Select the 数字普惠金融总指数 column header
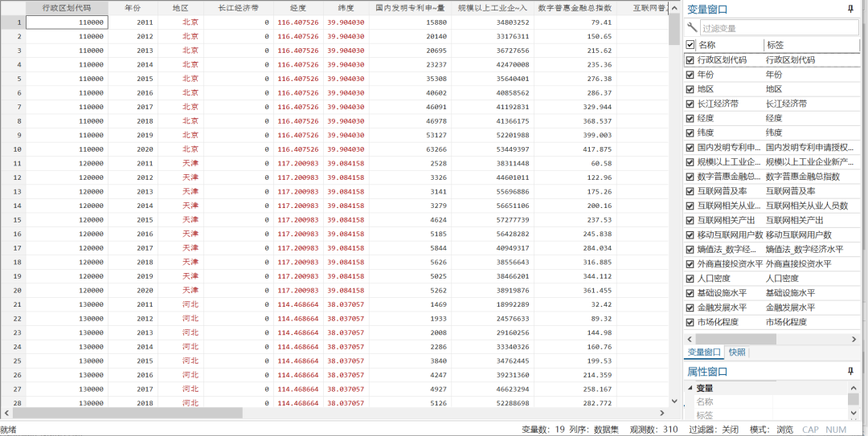868x436 pixels. 575,8
